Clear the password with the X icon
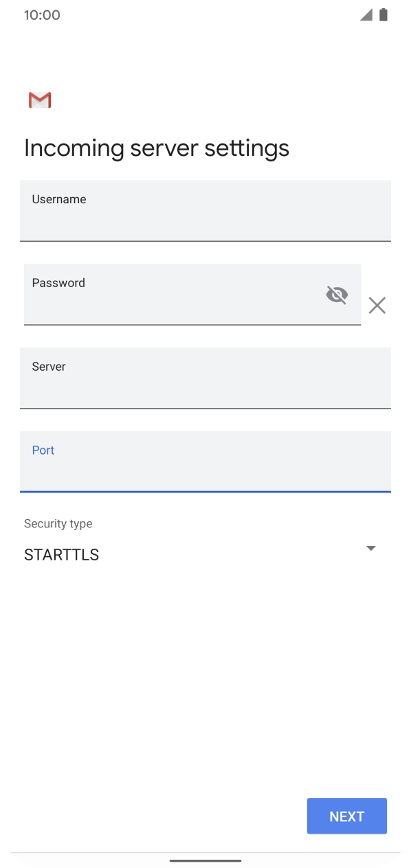Screen dimensions: 411x868 coord(377,306)
